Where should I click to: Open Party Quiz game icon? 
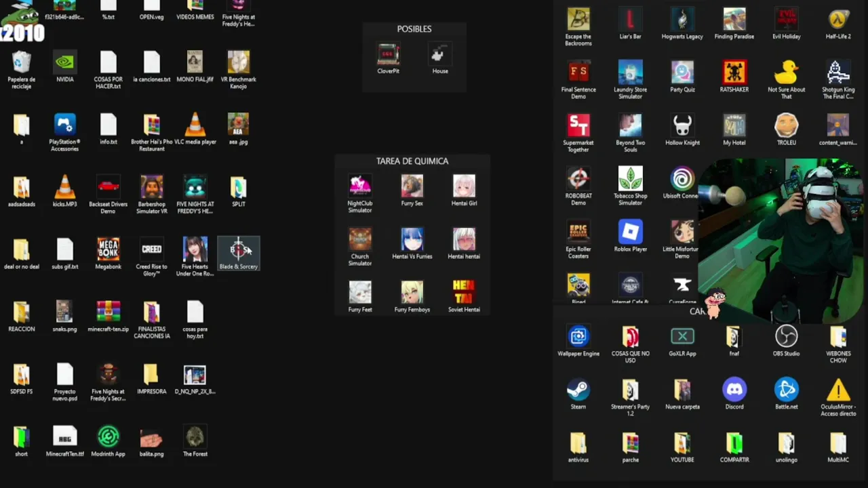tap(682, 72)
